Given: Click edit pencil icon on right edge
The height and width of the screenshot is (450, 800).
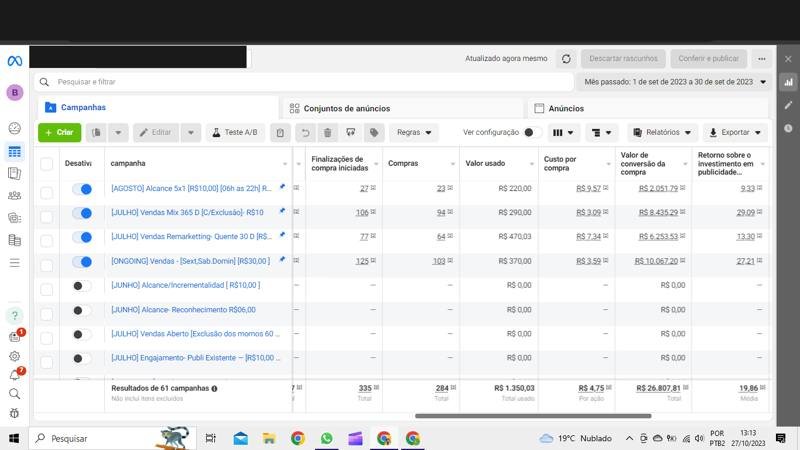Looking at the screenshot, I should coord(788,105).
